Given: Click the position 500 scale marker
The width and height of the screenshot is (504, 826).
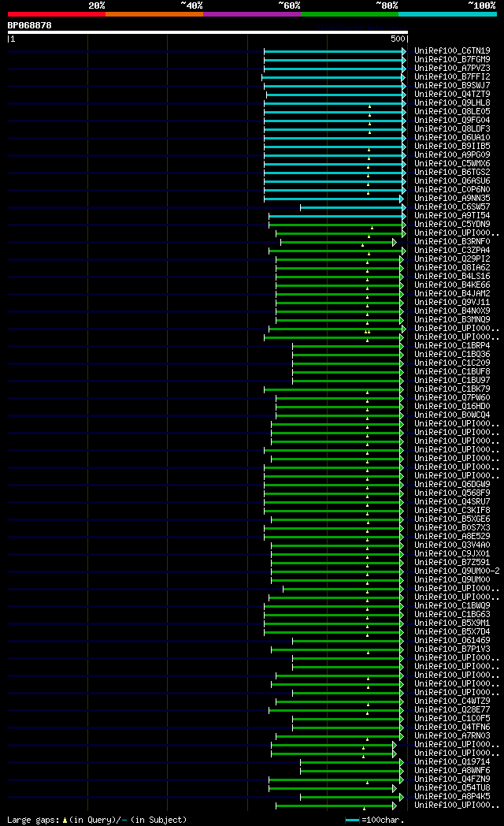Looking at the screenshot, I should click(x=398, y=39).
